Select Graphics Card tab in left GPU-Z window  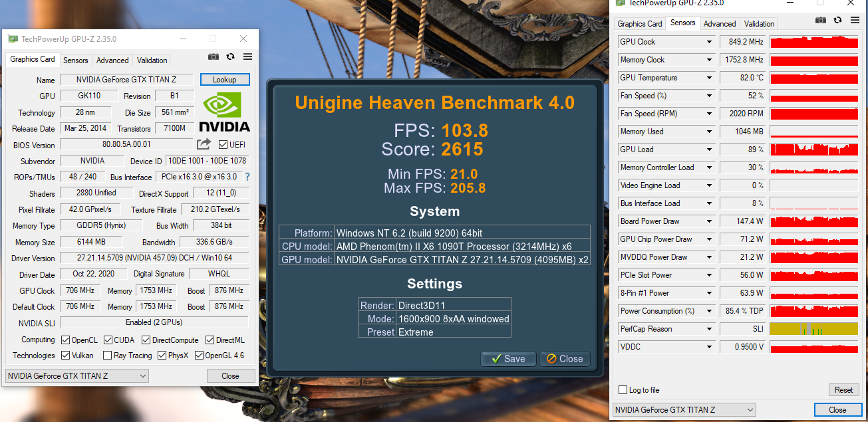[x=33, y=59]
